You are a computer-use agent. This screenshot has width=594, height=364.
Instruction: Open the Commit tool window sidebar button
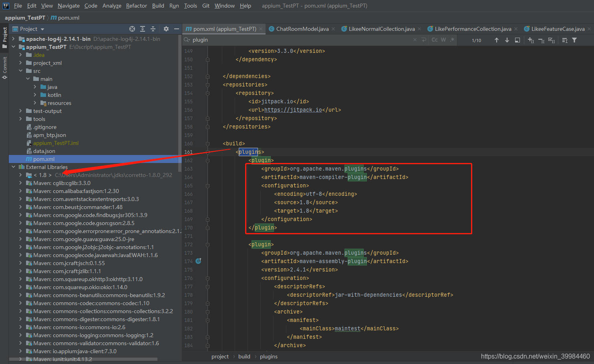pyautogui.click(x=4, y=67)
